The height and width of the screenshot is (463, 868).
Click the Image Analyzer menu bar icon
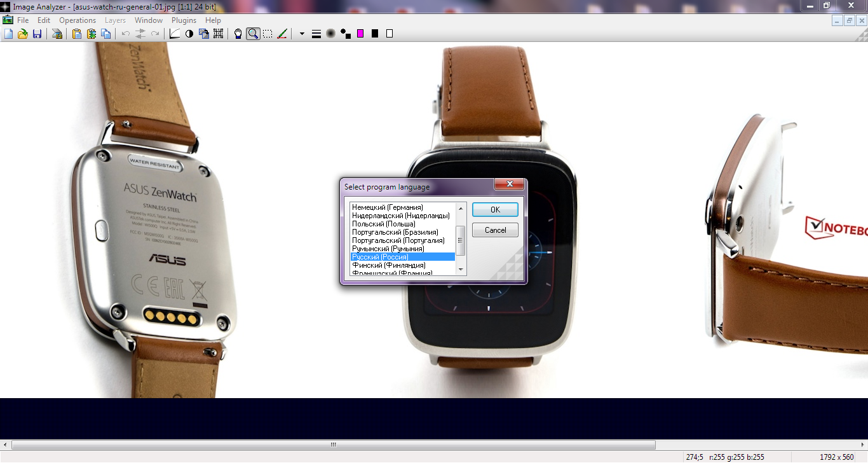pos(7,20)
